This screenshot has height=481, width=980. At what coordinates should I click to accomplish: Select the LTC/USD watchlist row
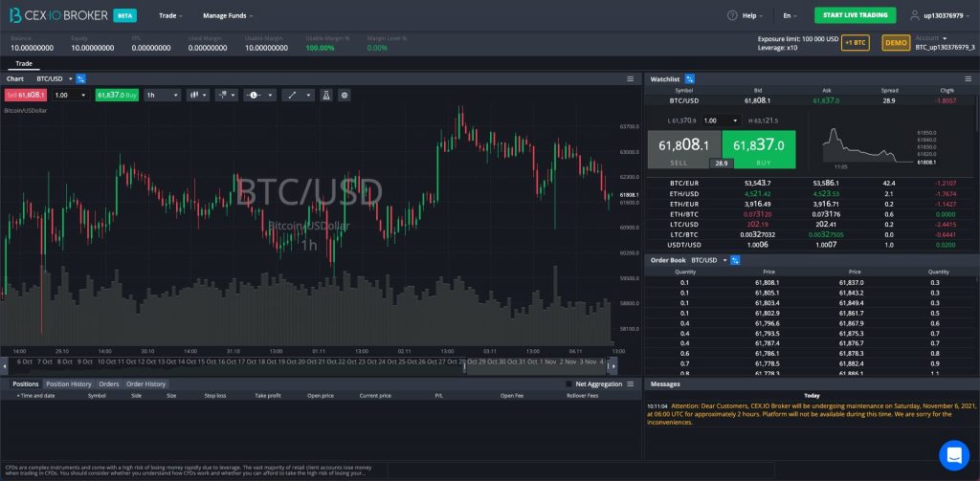pos(810,224)
